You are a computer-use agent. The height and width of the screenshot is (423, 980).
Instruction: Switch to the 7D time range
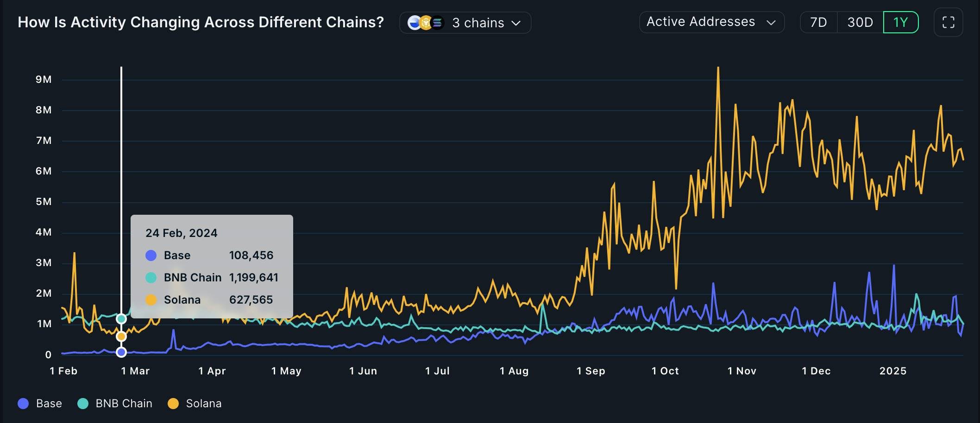click(x=818, y=22)
